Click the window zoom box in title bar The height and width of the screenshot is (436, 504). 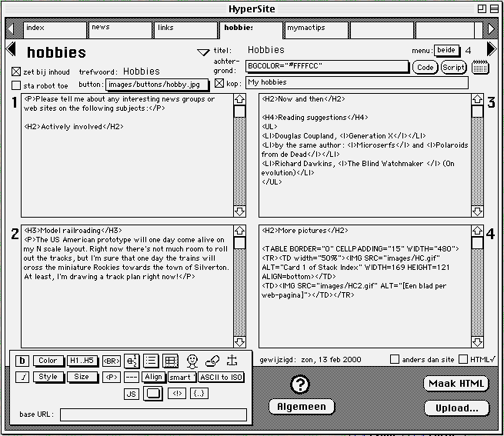click(x=482, y=8)
